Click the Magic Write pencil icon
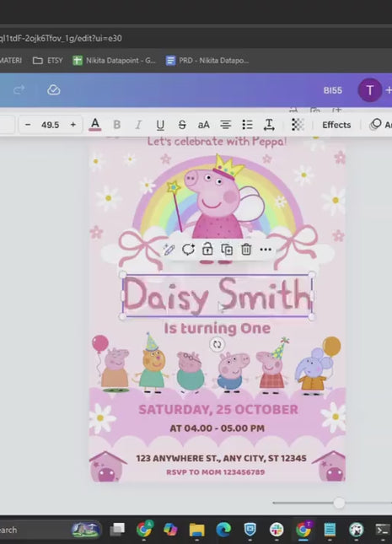The height and width of the screenshot is (544, 392). pyautogui.click(x=169, y=249)
